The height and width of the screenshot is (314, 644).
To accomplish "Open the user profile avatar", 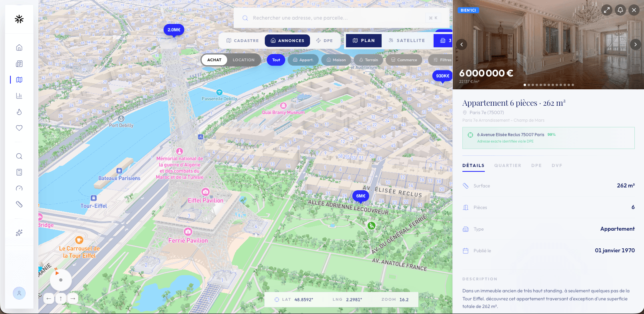I will [19, 293].
